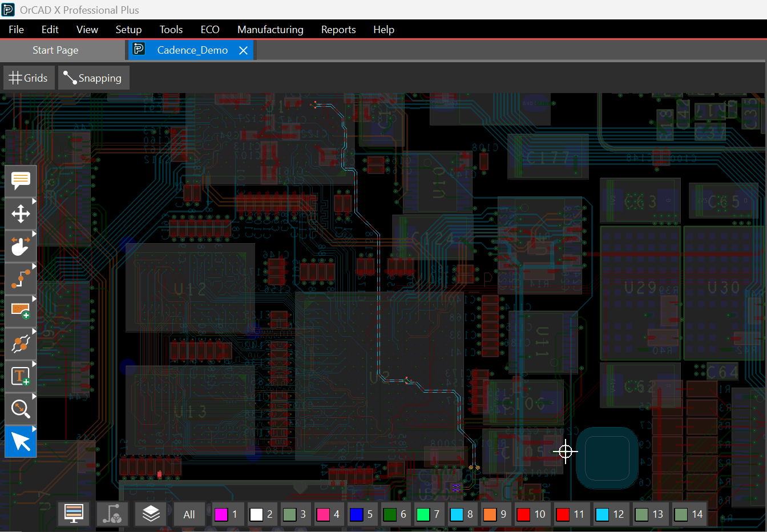Viewport: 767px width, 532px height.
Task: Open the Tools menu
Action: (x=171, y=30)
